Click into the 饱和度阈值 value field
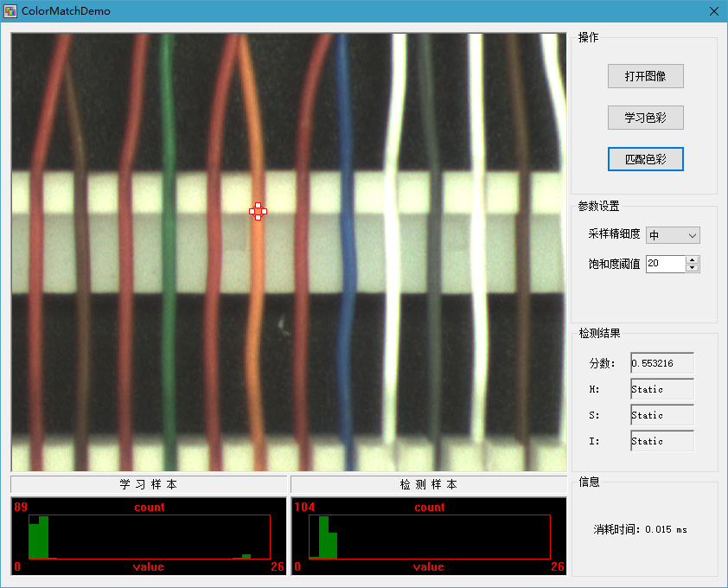Viewport: 728px width, 588px height. (x=664, y=264)
